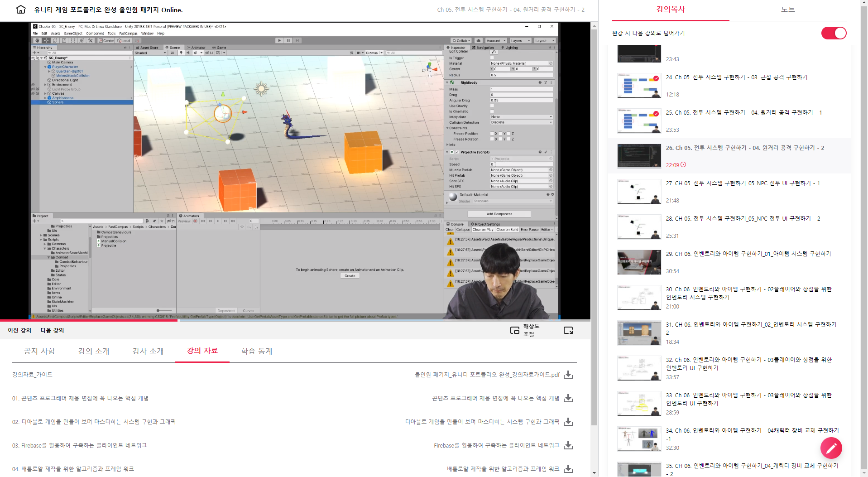Open the Layers dropdown in Unity

520,40
